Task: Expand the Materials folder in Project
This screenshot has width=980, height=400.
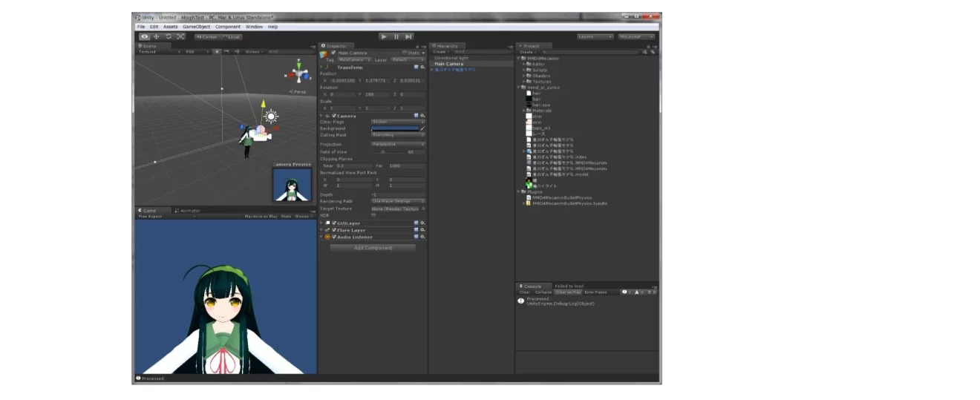Action: [524, 111]
